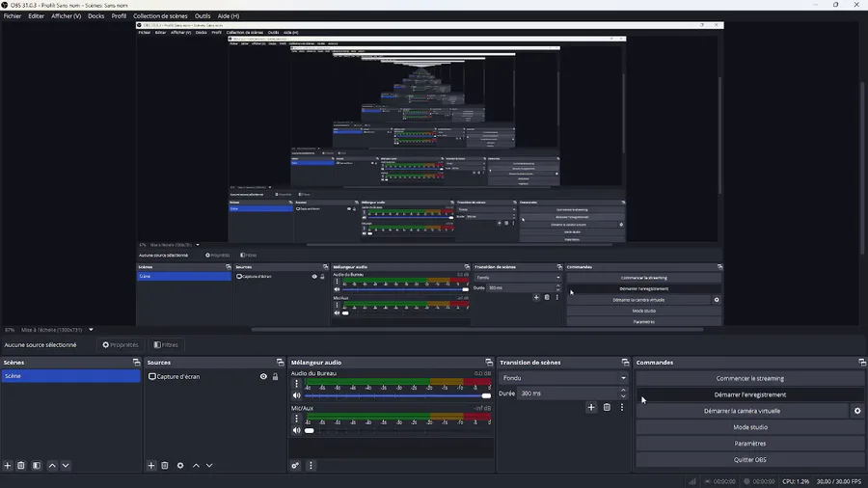Screen dimensions: 868x488
Task: Add a transition with the plus icon
Action: pyautogui.click(x=591, y=407)
